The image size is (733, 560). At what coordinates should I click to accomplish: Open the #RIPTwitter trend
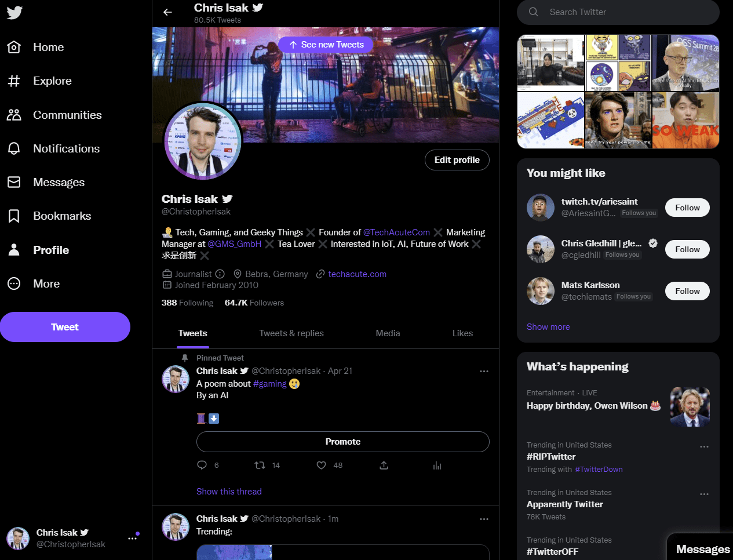click(x=551, y=457)
